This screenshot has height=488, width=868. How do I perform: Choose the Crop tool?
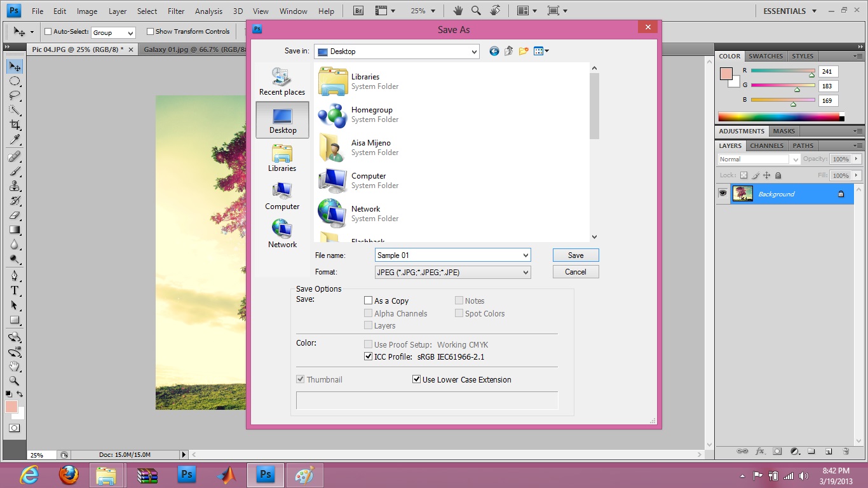[x=15, y=125]
